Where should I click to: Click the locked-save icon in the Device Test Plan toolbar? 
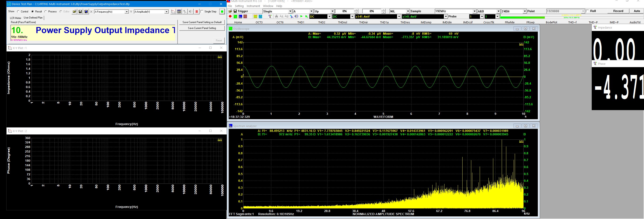(x=86, y=12)
